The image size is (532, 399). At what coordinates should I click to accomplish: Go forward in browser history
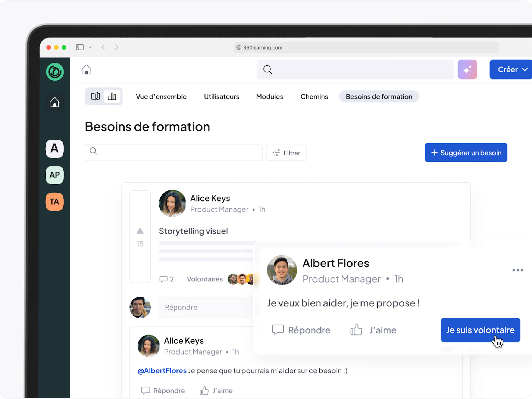tap(117, 47)
